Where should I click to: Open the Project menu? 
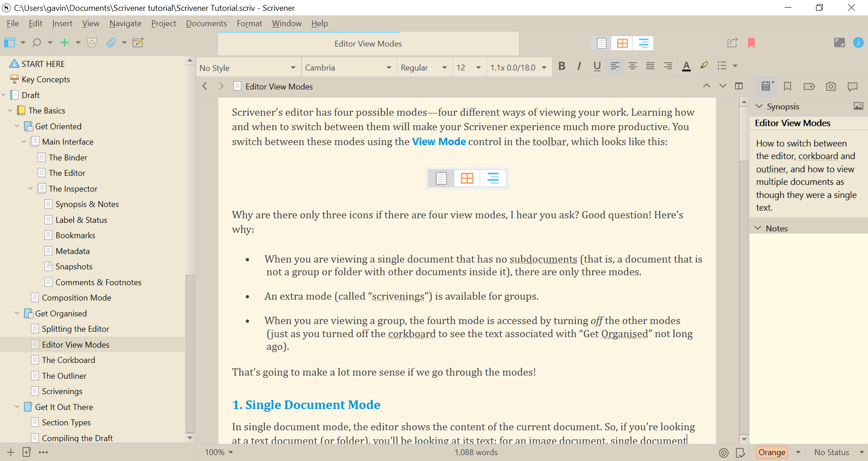pos(164,24)
